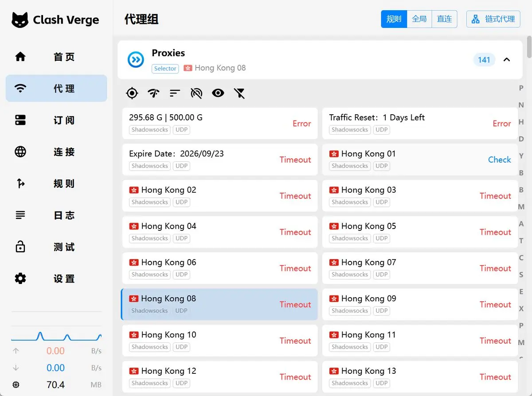Select the Hong Kong 03 proxy
The width and height of the screenshot is (532, 396).
420,196
